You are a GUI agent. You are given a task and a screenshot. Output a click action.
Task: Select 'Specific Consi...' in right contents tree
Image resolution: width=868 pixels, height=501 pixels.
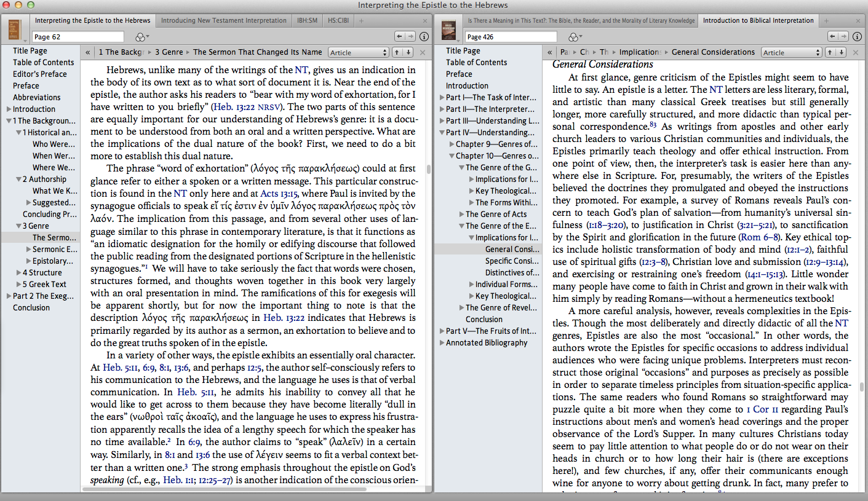[x=512, y=261]
